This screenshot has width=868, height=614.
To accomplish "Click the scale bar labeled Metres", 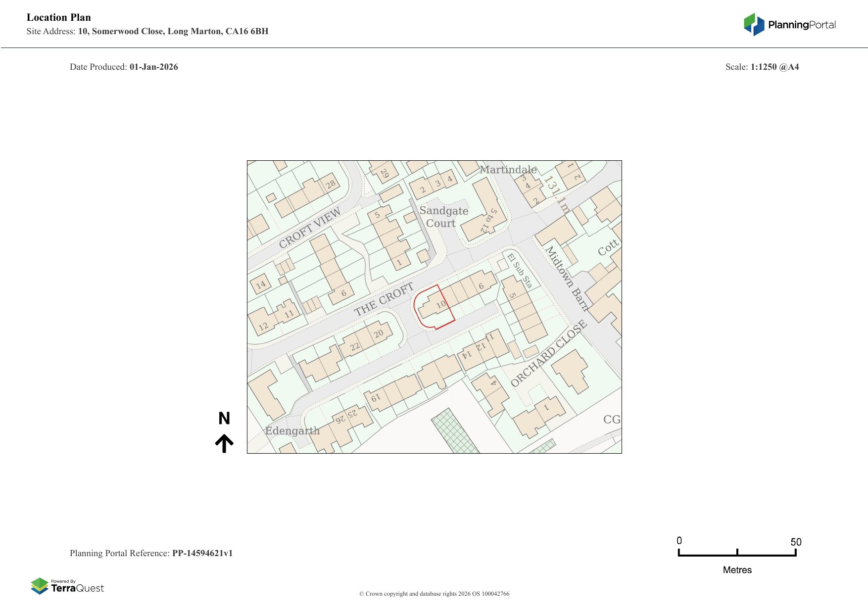I will [x=737, y=556].
